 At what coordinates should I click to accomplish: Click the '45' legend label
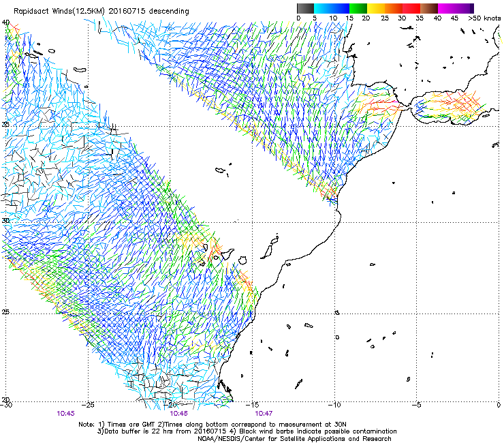[x=454, y=18]
